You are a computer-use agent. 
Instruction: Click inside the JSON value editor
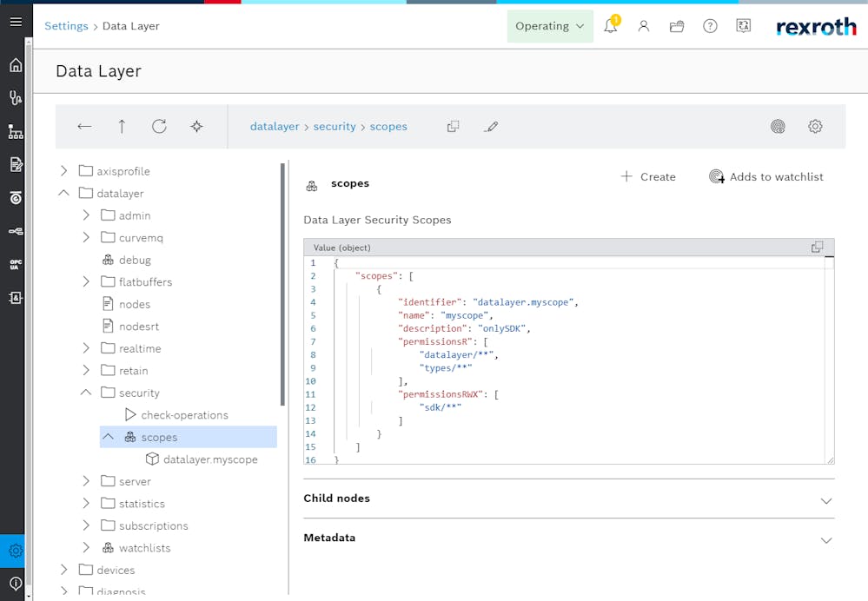pos(568,360)
